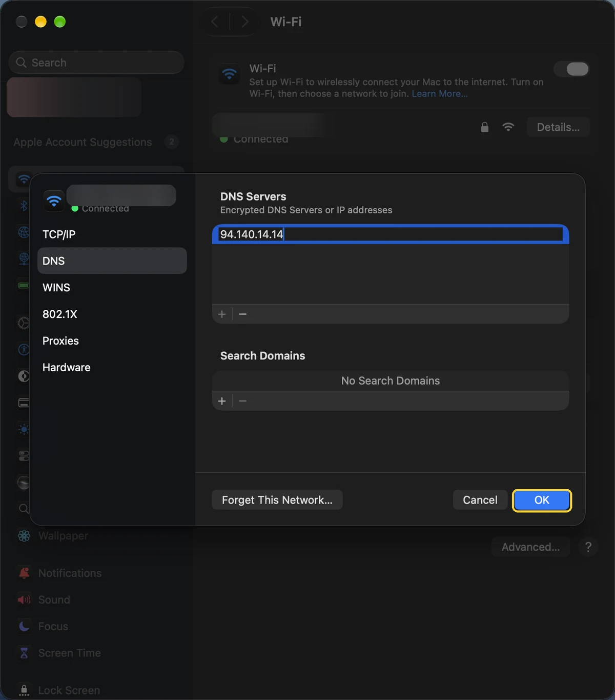Go forward with the right chevron
Screen dimensions: 615x700
point(244,22)
